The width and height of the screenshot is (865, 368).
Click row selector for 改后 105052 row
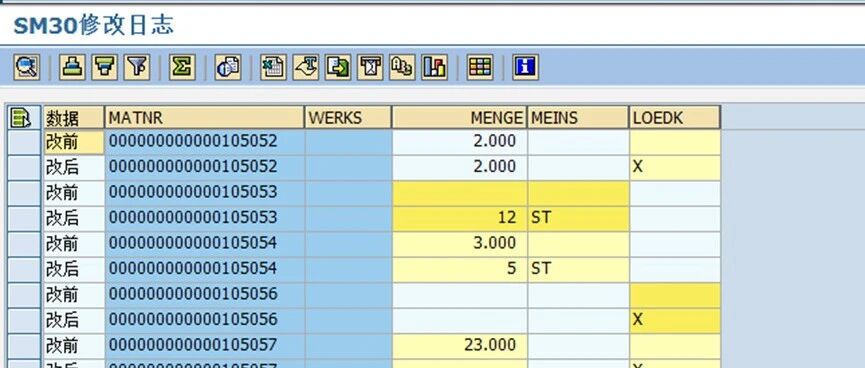tap(25, 167)
